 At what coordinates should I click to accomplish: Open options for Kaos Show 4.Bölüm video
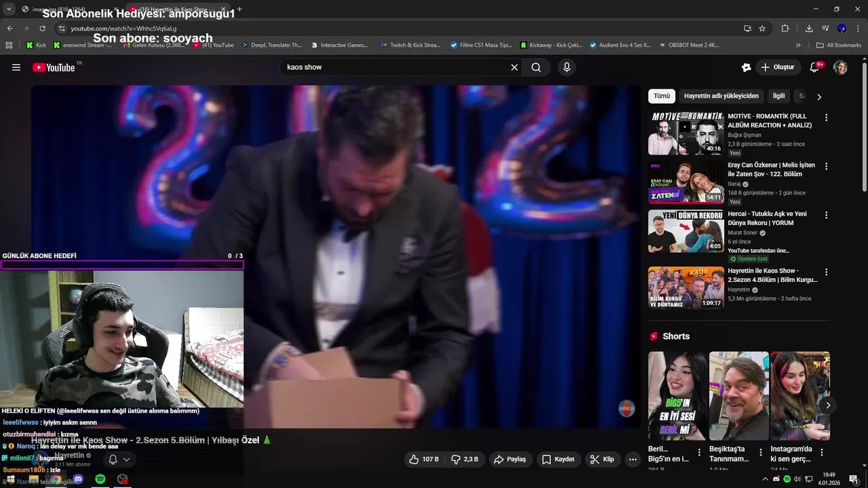(x=826, y=272)
